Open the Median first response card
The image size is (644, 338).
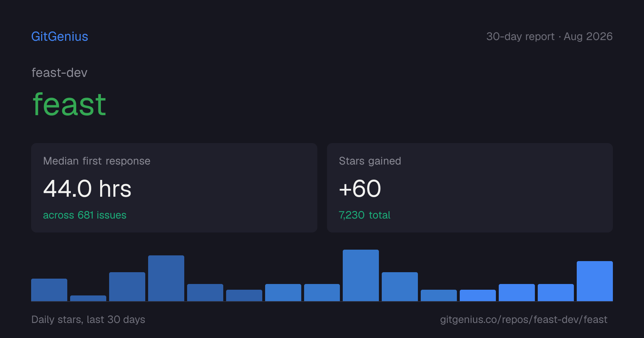tap(174, 188)
